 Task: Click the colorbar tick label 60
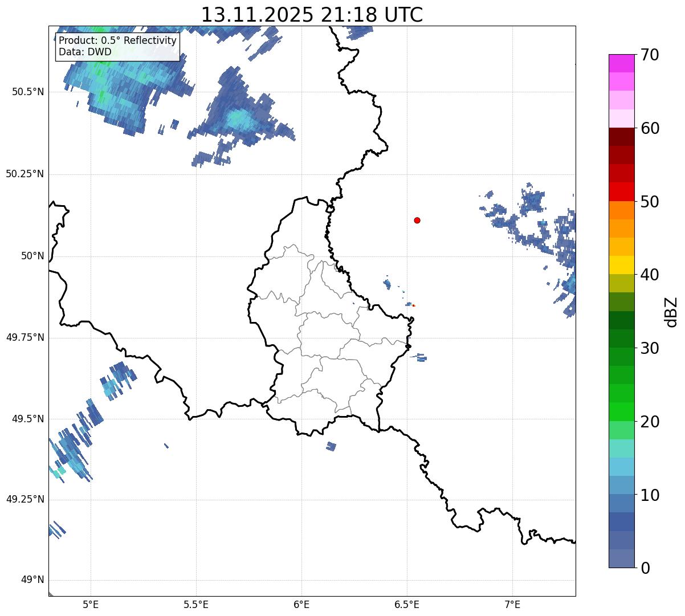pos(649,129)
